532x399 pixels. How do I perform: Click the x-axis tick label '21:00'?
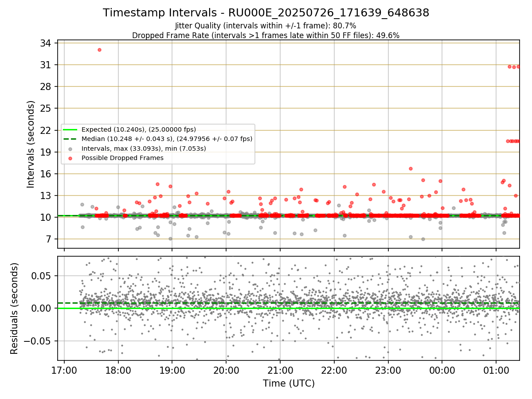click(280, 370)
